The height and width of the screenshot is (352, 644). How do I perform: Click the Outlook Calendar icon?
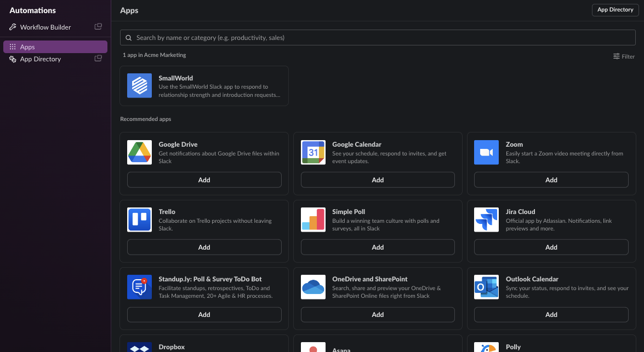coord(486,287)
